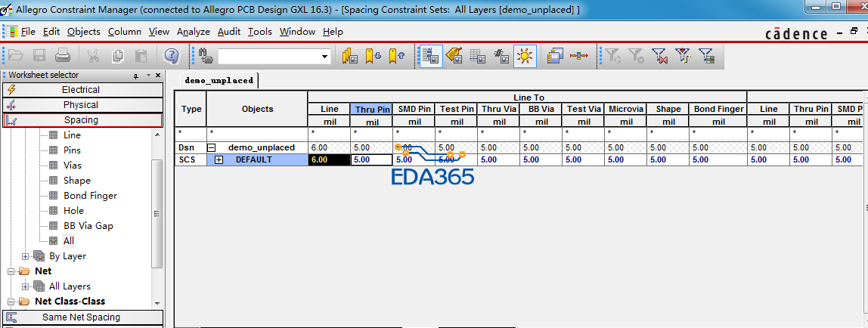The image size is (868, 328).
Task: Click the worksheet selector scroll up arrow
Action: coord(157,135)
